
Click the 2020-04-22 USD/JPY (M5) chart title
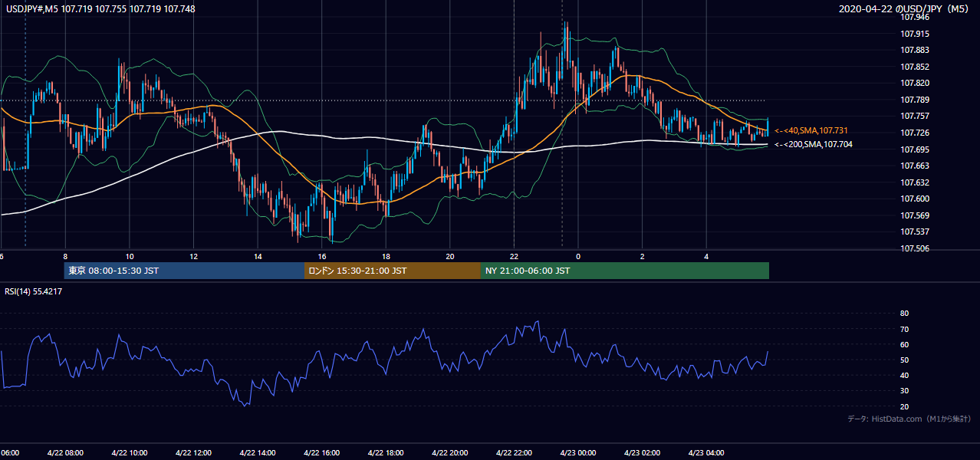pyautogui.click(x=904, y=9)
